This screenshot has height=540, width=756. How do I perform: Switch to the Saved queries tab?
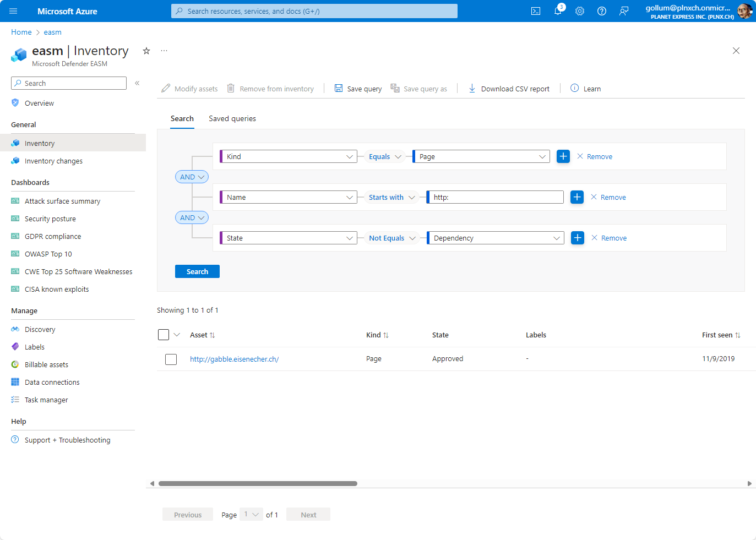(x=232, y=118)
